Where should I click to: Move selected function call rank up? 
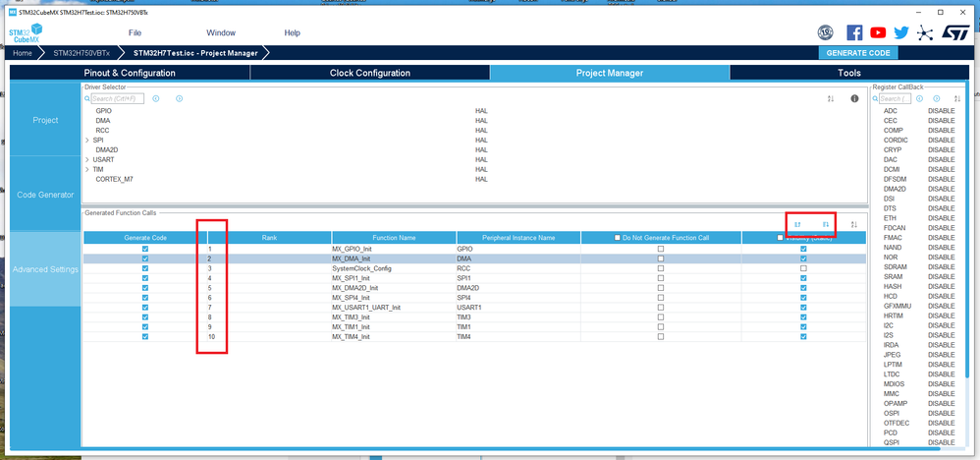797,224
